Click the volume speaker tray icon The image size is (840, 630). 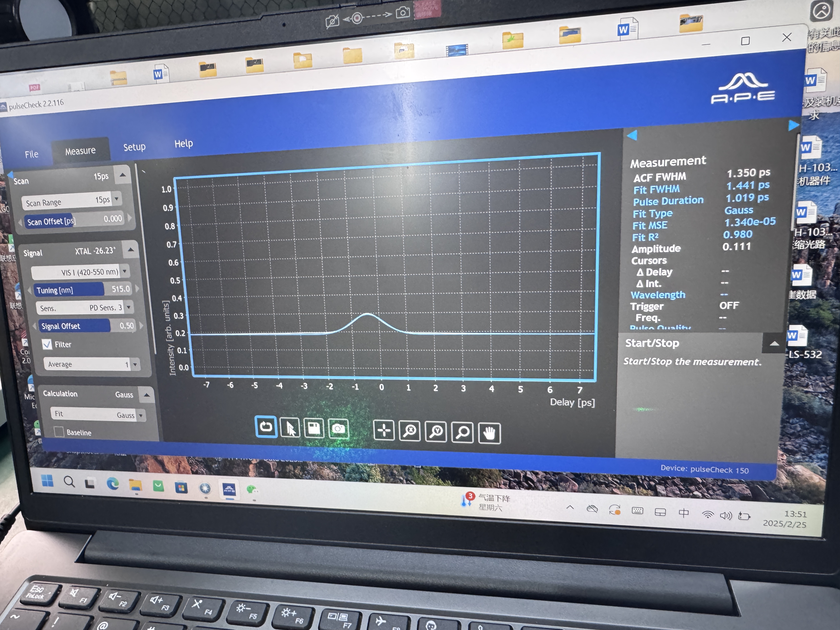click(726, 516)
